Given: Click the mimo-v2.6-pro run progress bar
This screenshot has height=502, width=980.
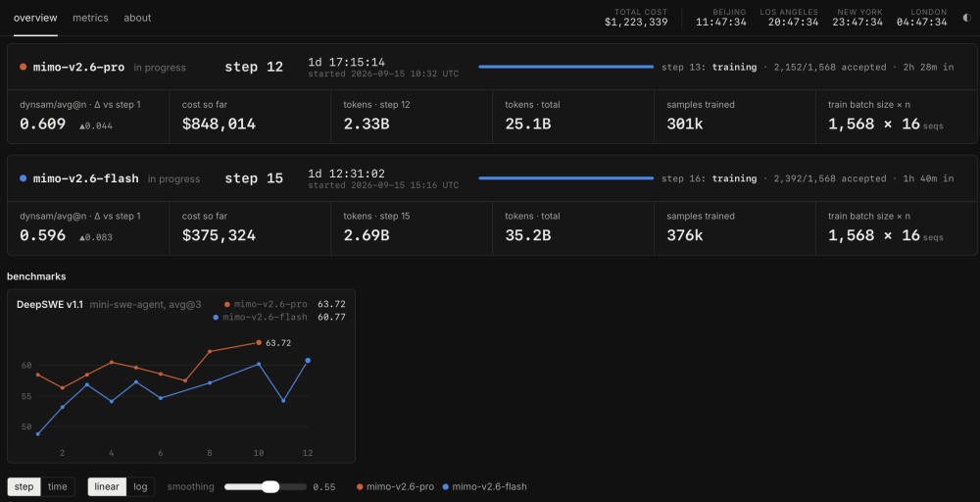Looking at the screenshot, I should tap(566, 67).
